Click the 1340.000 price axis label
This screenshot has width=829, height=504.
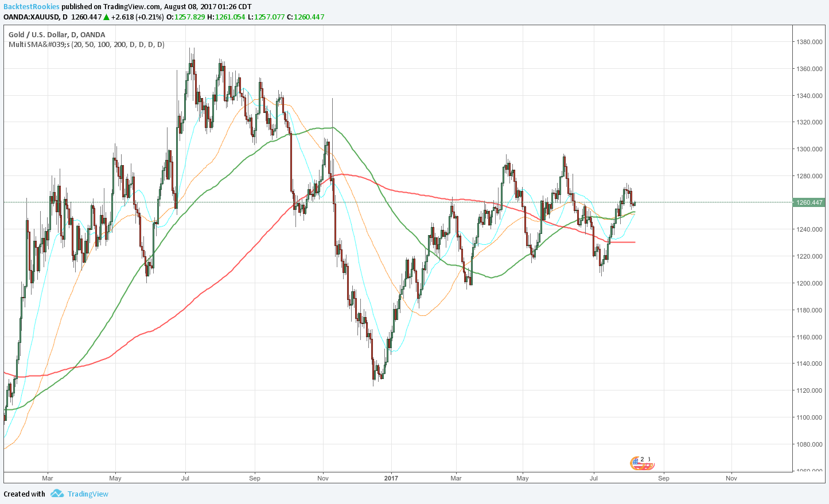click(x=810, y=96)
